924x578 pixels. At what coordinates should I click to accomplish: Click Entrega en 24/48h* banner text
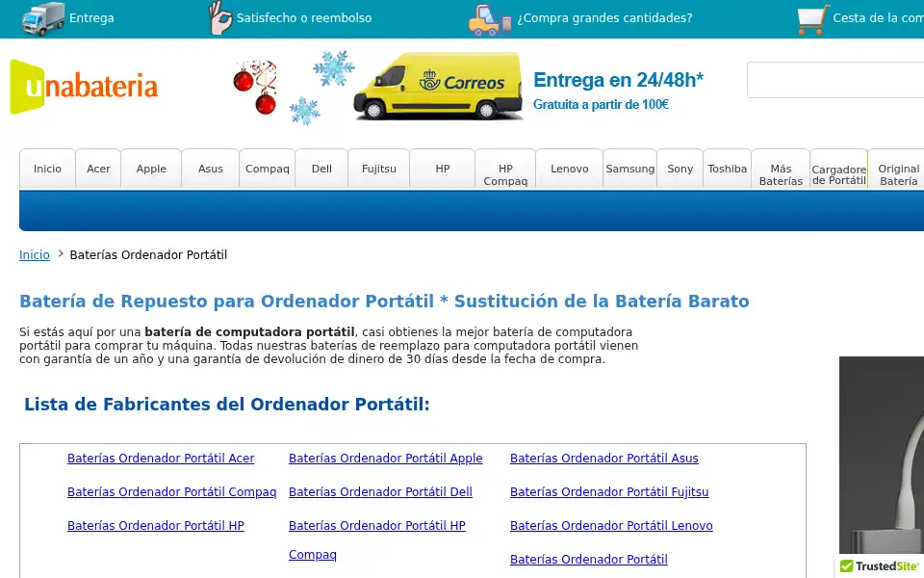(618, 80)
